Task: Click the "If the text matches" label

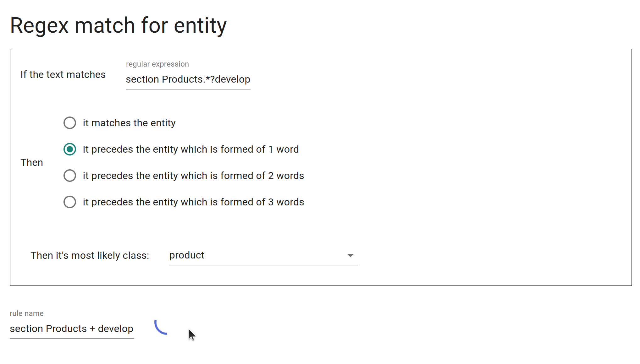Action: (63, 75)
